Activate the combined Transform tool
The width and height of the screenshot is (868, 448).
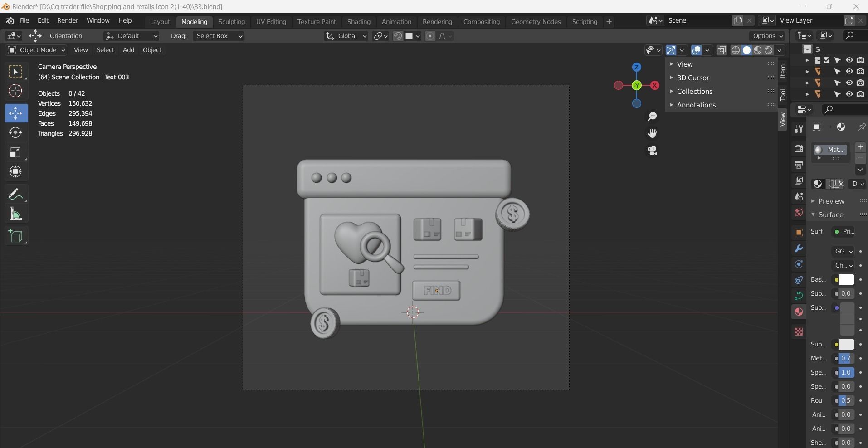(15, 171)
